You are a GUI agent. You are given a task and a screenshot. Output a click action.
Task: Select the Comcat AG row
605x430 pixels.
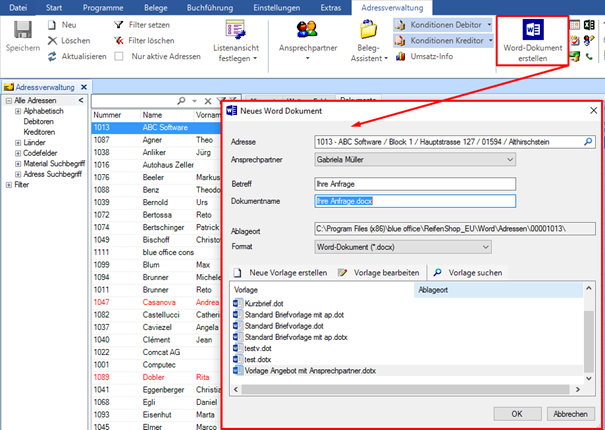click(x=156, y=352)
